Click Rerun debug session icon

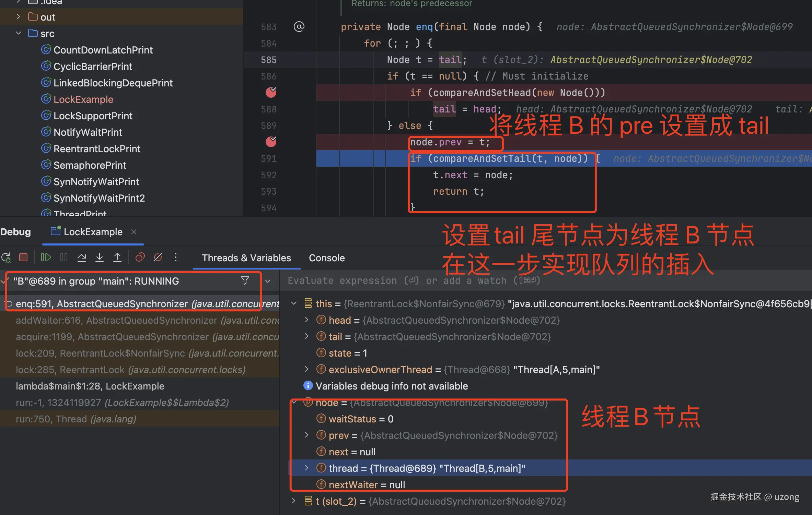[x=6, y=257]
